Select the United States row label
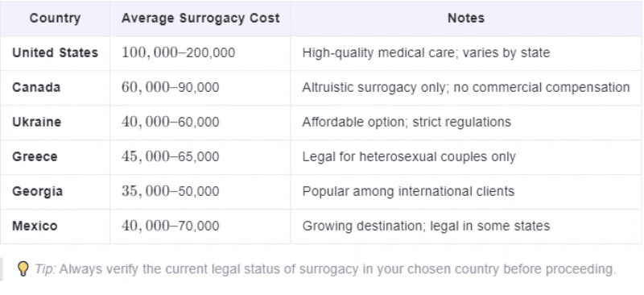 (55, 52)
